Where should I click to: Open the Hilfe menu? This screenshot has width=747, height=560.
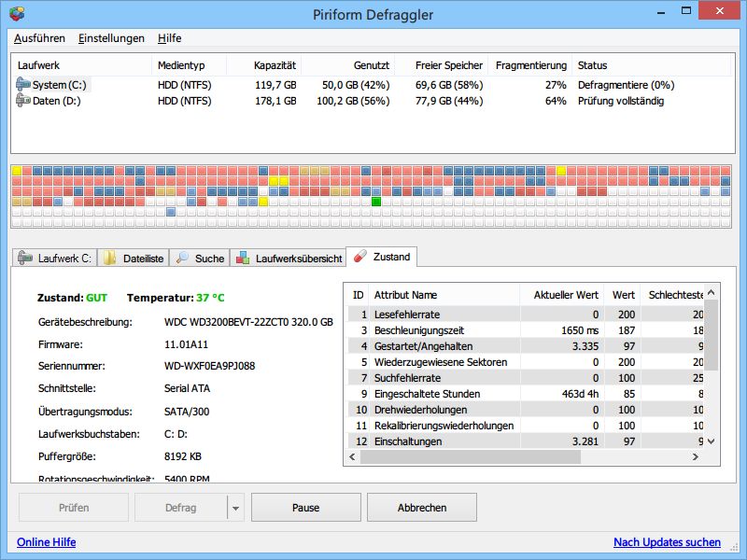coord(170,38)
